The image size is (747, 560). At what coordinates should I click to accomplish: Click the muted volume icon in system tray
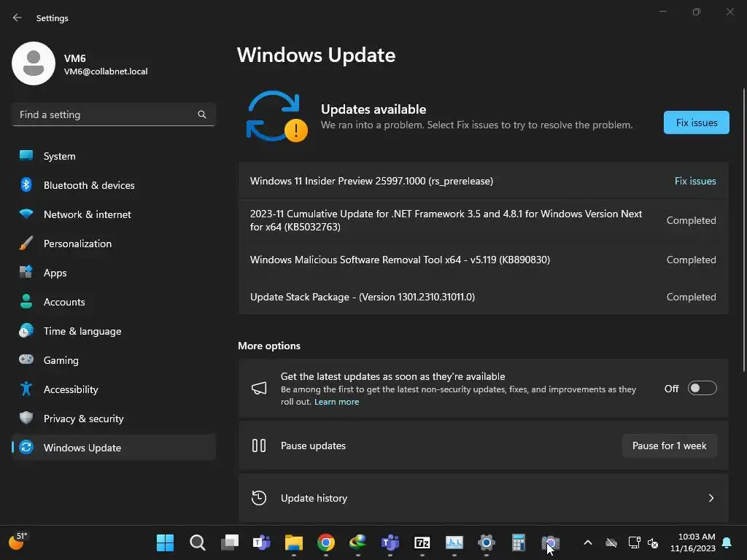tap(653, 542)
